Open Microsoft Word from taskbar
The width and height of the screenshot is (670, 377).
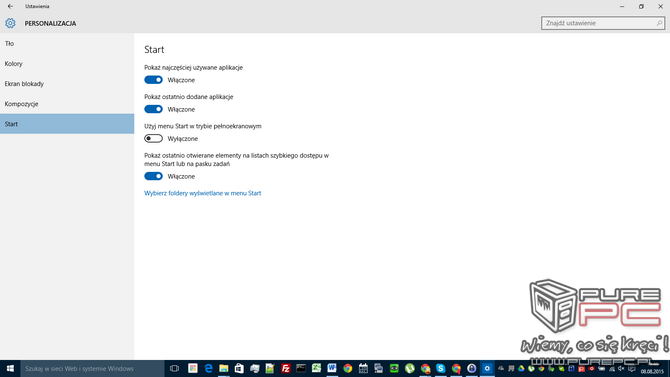332,368
